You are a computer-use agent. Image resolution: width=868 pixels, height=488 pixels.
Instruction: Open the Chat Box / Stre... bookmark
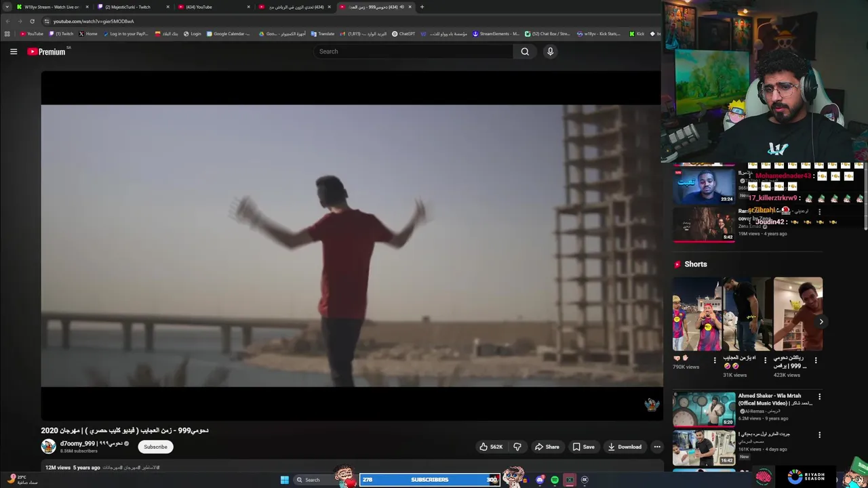548,34
